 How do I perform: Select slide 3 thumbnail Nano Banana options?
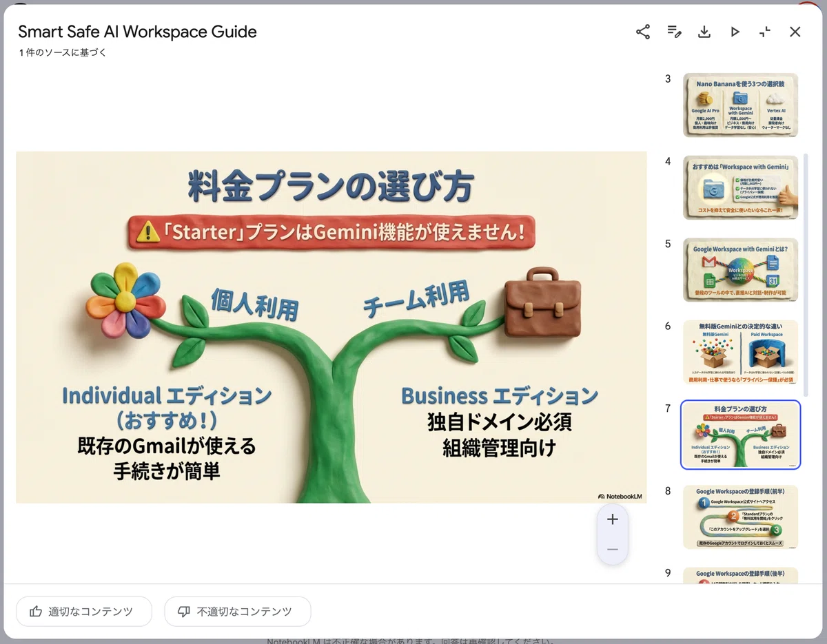[741, 105]
